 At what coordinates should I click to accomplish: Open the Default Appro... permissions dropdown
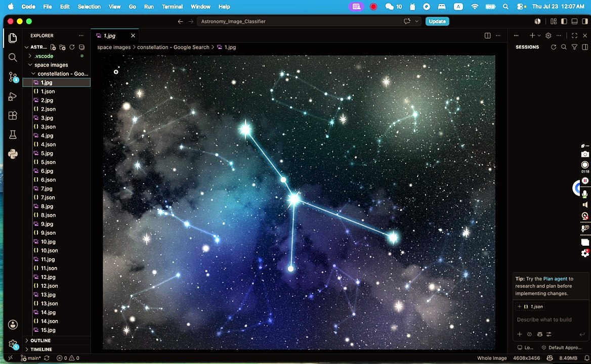[x=561, y=347]
